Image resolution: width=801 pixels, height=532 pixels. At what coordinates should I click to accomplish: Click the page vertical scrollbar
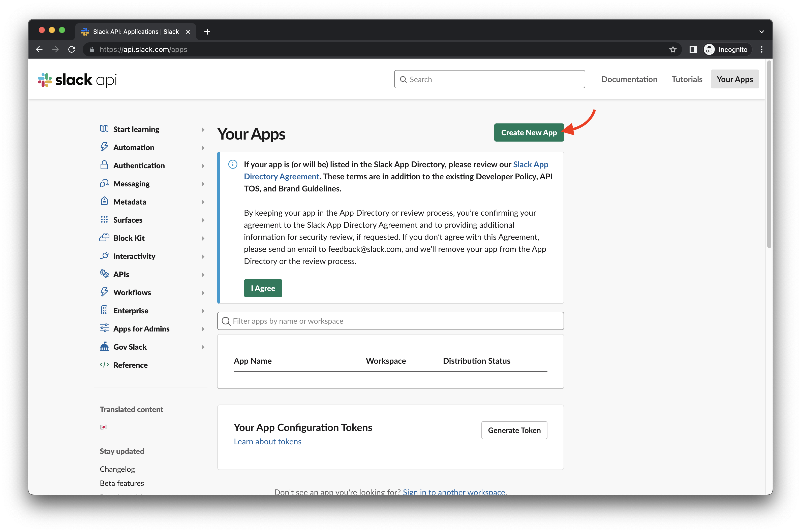(x=769, y=154)
